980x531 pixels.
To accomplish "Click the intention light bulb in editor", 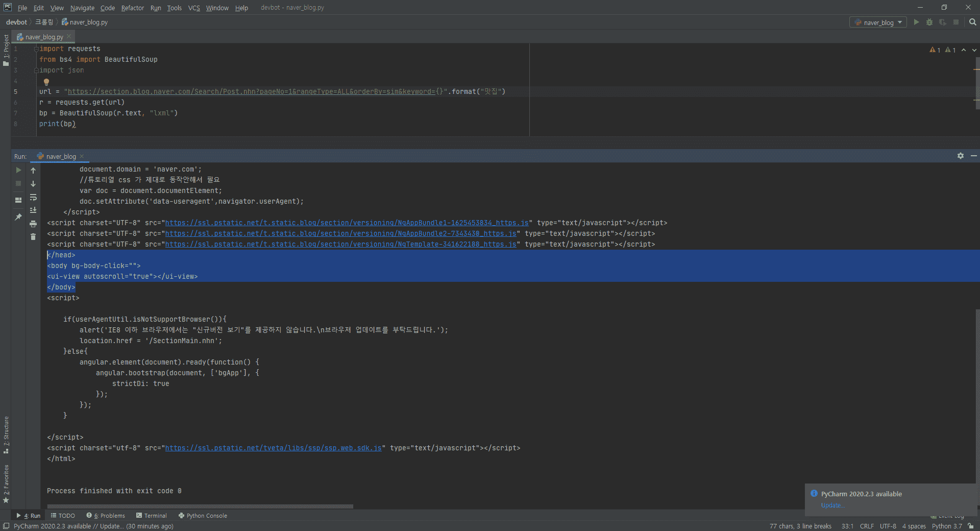I will click(x=46, y=82).
